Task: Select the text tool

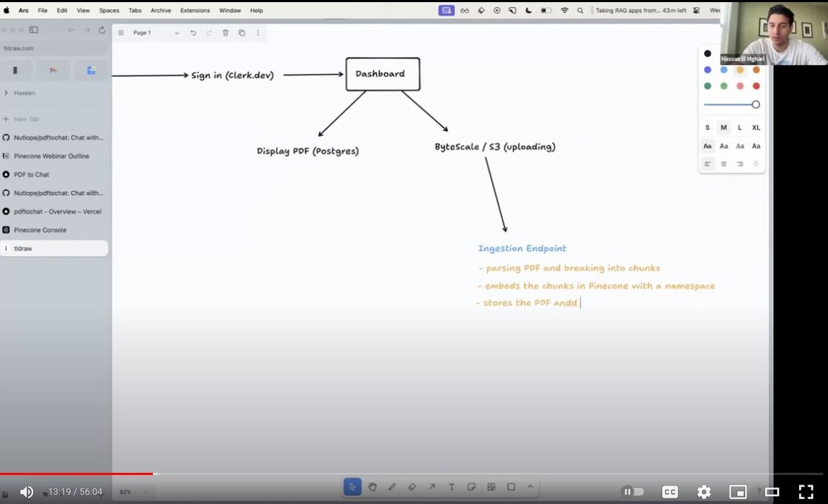Action: [452, 487]
